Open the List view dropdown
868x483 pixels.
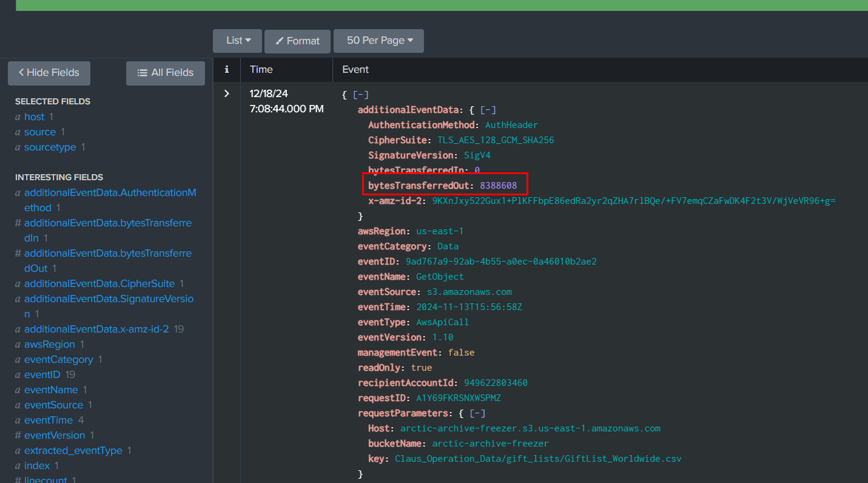pos(238,41)
